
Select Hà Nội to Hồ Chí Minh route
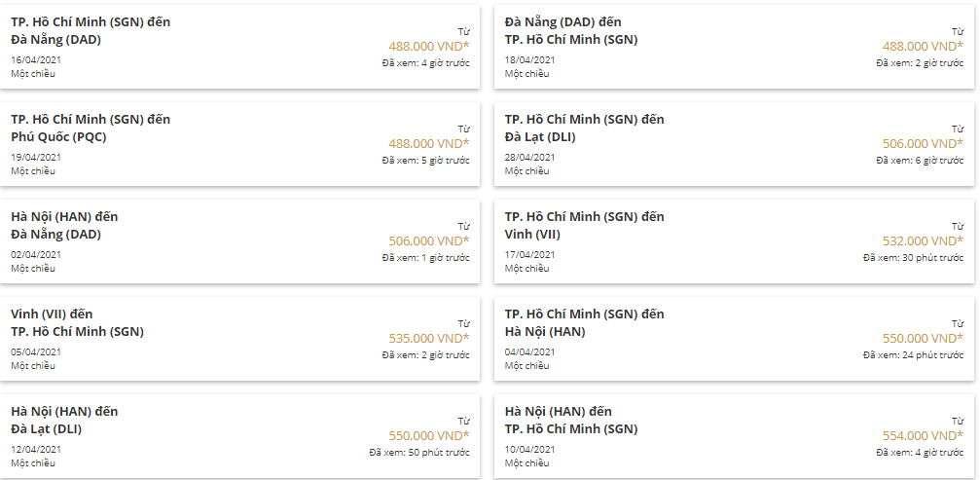[x=571, y=420]
